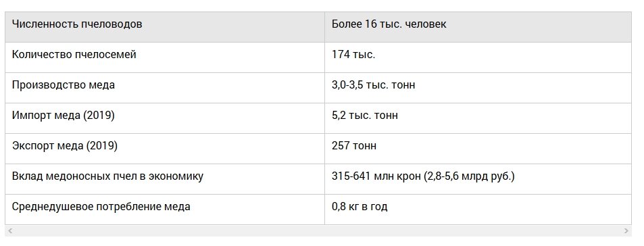Click the '174 тыс.' value cell
The width and height of the screenshot is (644, 246).
point(478,57)
